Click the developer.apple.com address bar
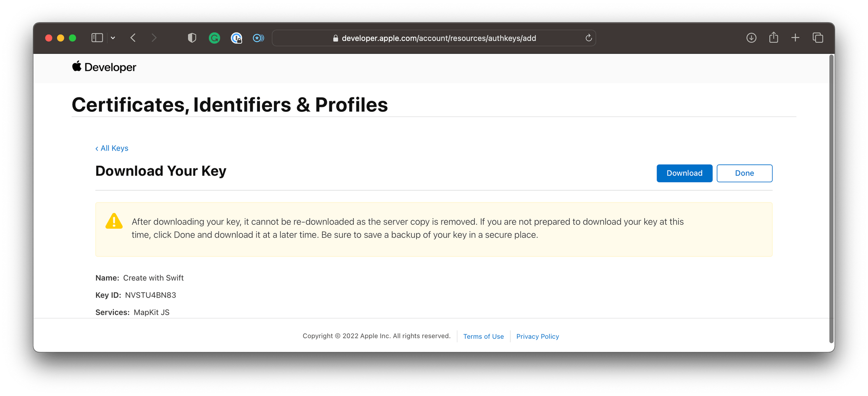Image resolution: width=868 pixels, height=396 pixels. [434, 38]
